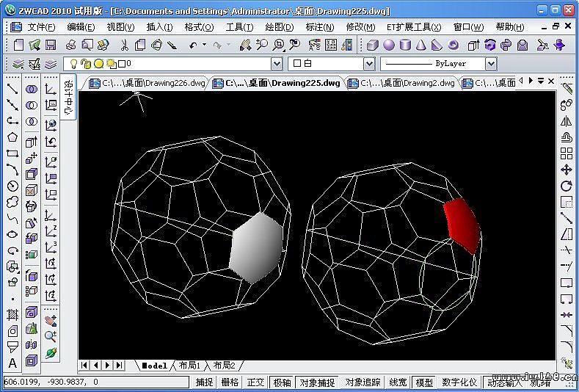This screenshot has width=579, height=392.
Task: Toggle 栅格 grid display in the status bar
Action: (230, 382)
